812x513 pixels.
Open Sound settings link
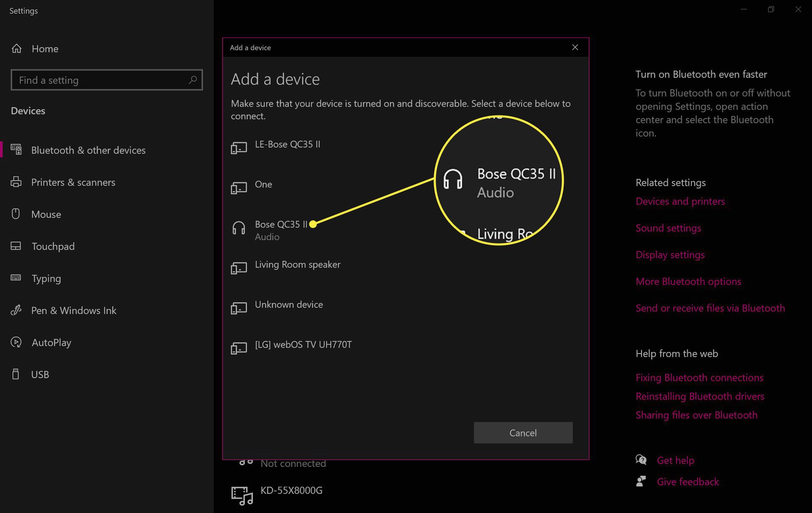pyautogui.click(x=668, y=228)
